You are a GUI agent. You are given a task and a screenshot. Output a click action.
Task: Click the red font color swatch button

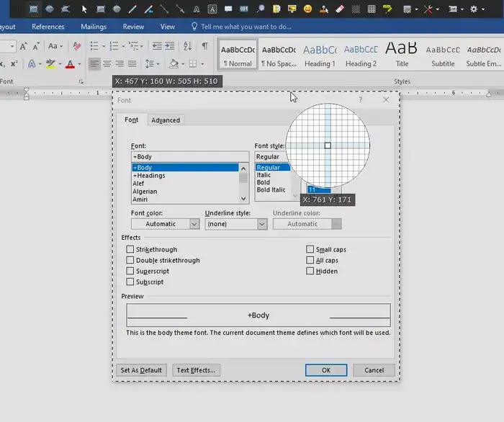(x=70, y=64)
